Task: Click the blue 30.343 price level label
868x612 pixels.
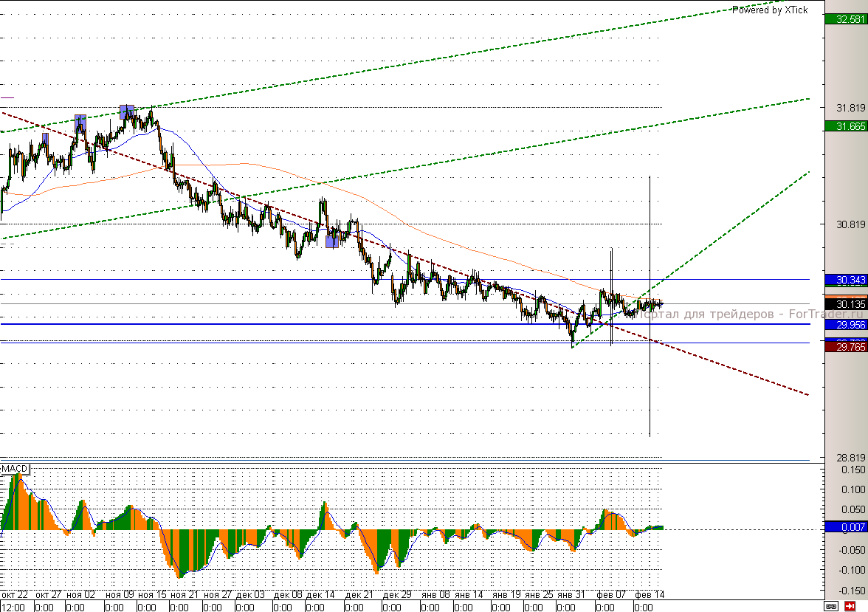Action: click(x=846, y=280)
